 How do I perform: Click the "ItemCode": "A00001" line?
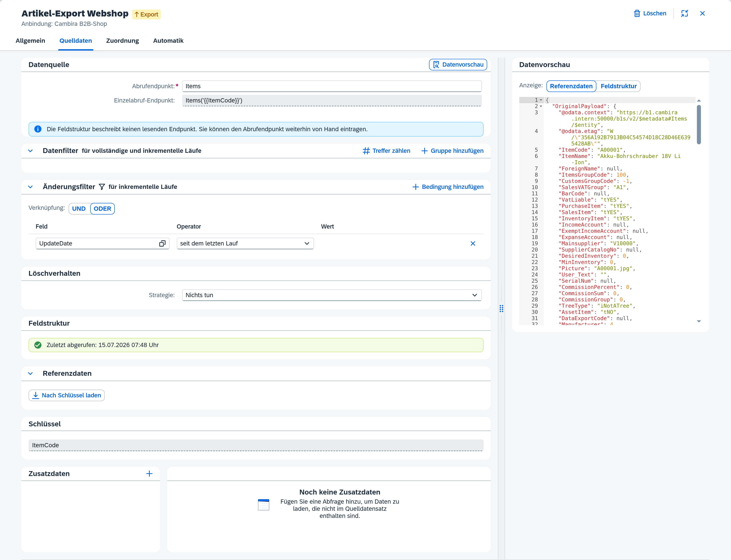[x=592, y=150]
